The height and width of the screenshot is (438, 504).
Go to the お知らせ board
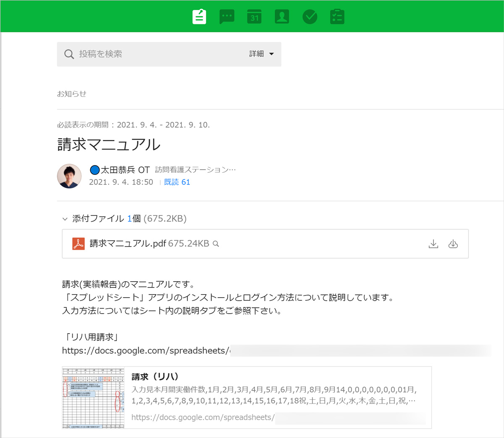click(x=72, y=94)
